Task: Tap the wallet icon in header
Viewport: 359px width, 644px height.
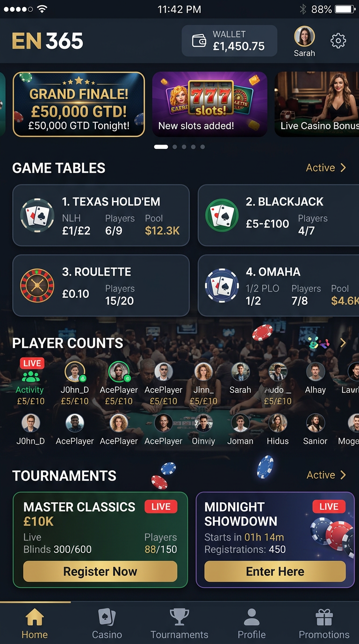Action: point(199,41)
